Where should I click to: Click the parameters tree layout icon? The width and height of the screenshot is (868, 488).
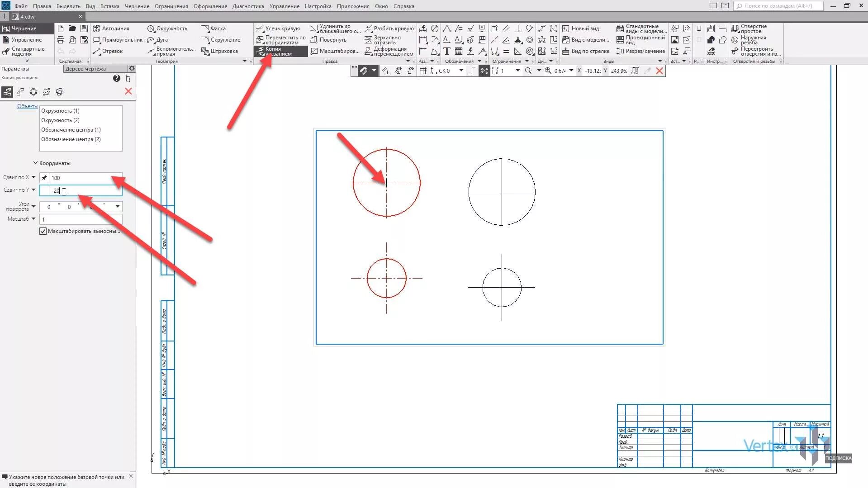(x=128, y=78)
